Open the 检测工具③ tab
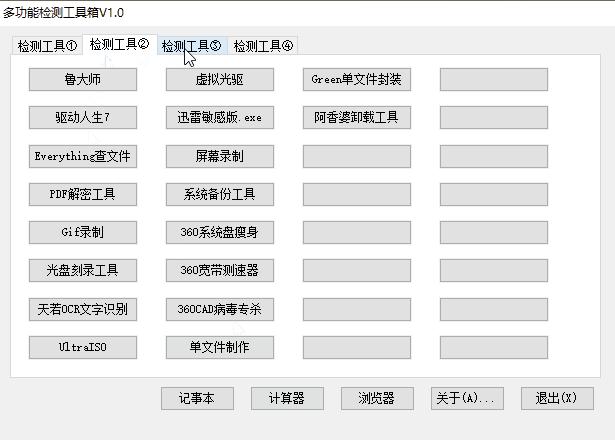 click(192, 46)
